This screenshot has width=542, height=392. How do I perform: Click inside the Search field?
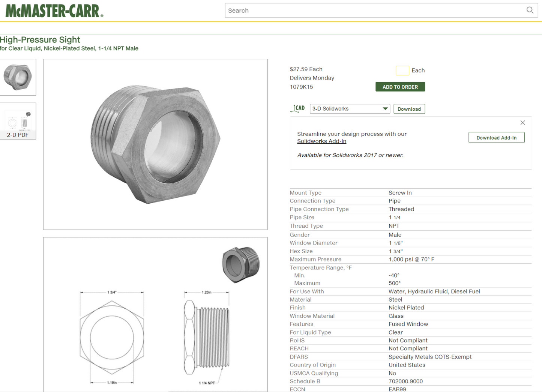coord(375,11)
